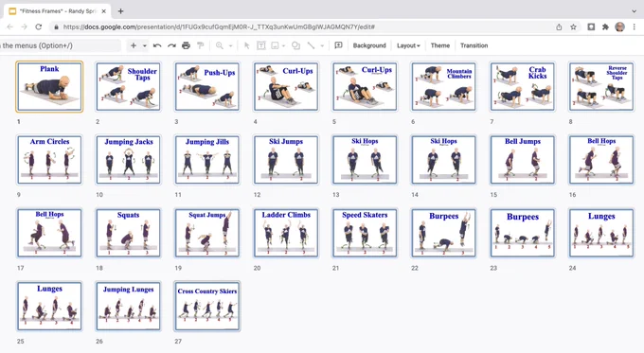Open the new slide layout dropdown arrow
Image resolution: width=644 pixels, height=353 pixels.
(145, 45)
